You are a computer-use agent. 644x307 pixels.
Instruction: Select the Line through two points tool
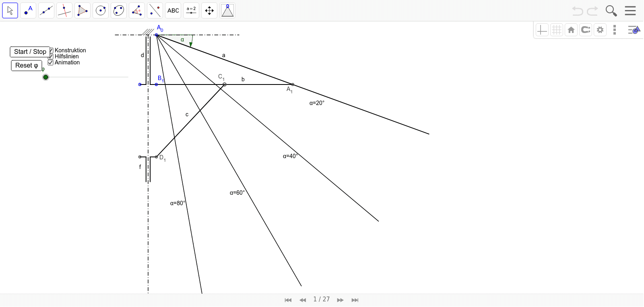(x=46, y=10)
